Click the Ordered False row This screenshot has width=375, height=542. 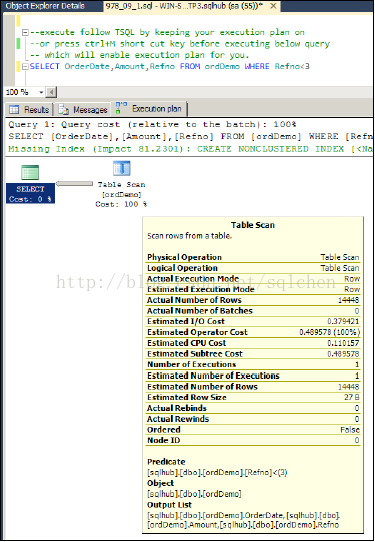coord(253,429)
